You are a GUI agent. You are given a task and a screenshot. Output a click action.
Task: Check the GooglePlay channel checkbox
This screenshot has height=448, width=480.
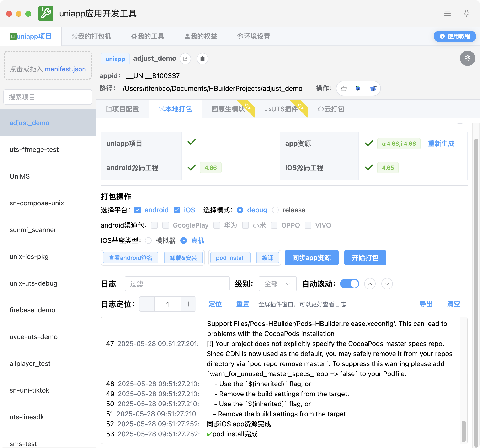click(x=165, y=225)
